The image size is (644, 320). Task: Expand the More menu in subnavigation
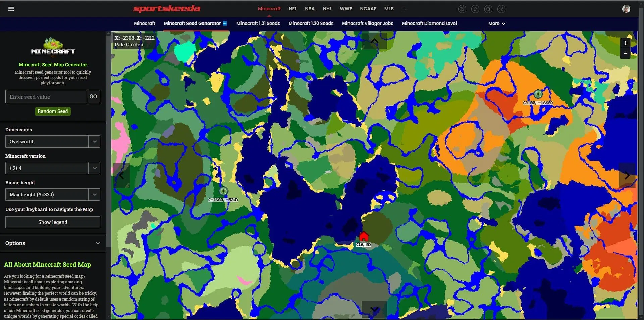click(497, 24)
